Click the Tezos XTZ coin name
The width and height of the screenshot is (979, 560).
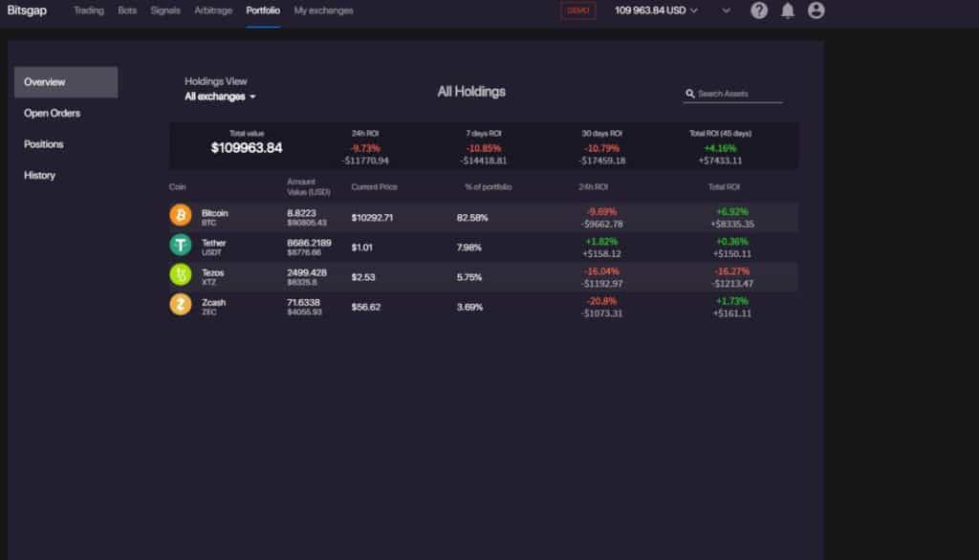(x=212, y=277)
